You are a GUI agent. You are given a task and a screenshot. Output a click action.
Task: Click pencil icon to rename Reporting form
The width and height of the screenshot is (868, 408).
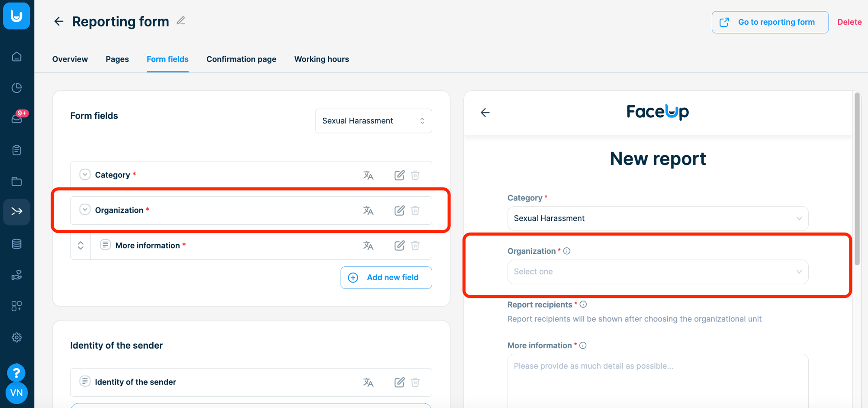click(x=181, y=21)
